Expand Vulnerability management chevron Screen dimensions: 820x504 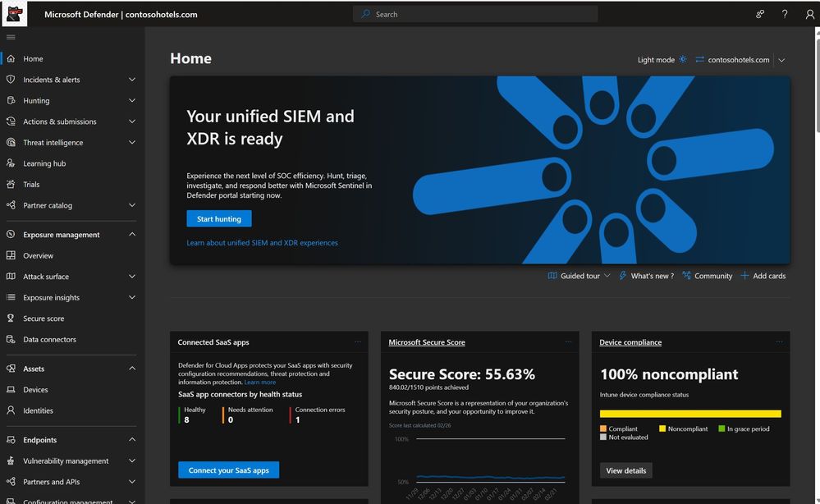click(132, 460)
